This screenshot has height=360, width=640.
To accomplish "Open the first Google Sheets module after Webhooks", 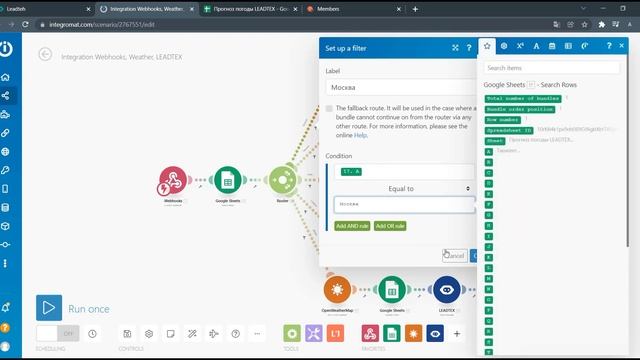I will click(228, 180).
